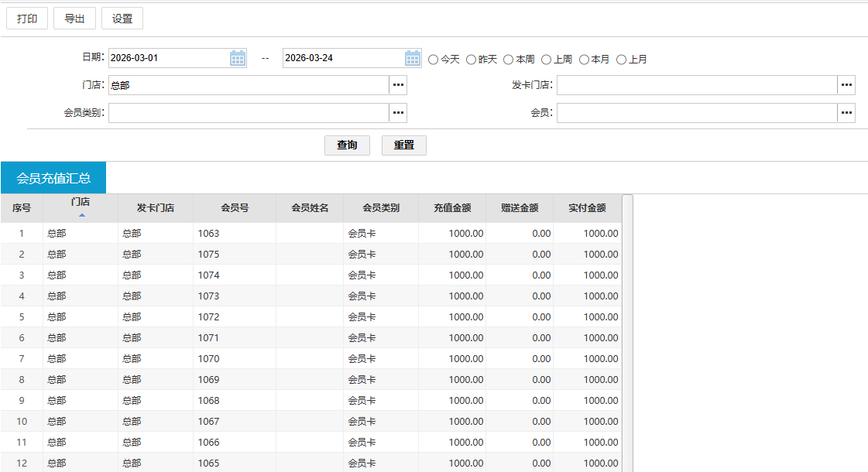Click the 会员号 column header
Image resolution: width=868 pixels, height=472 pixels.
(x=235, y=208)
